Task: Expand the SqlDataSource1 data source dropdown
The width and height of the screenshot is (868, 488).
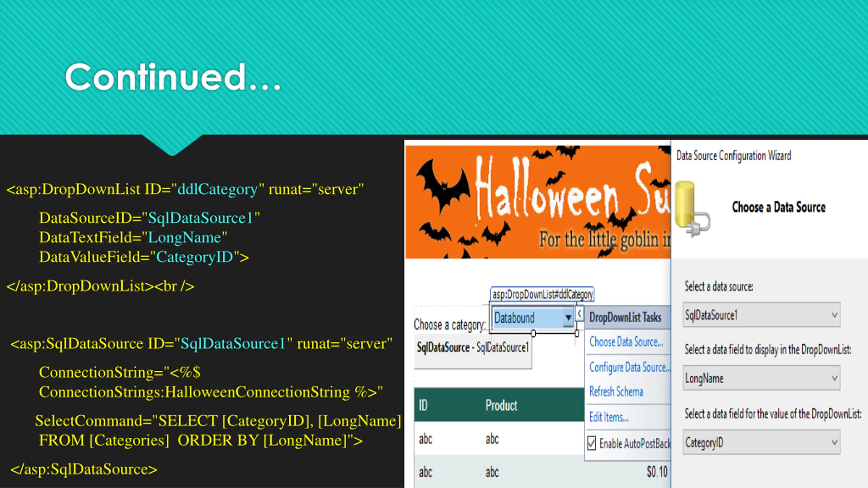Action: pos(762,315)
